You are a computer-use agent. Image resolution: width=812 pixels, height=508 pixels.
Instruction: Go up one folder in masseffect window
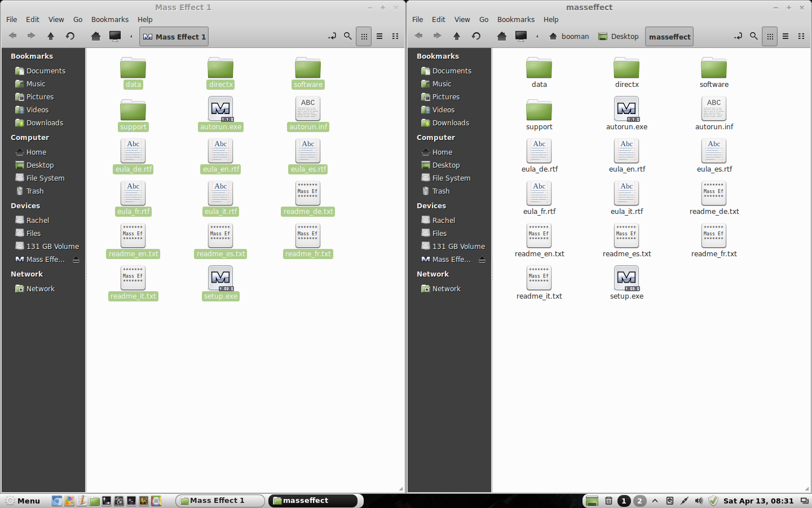pos(457,36)
